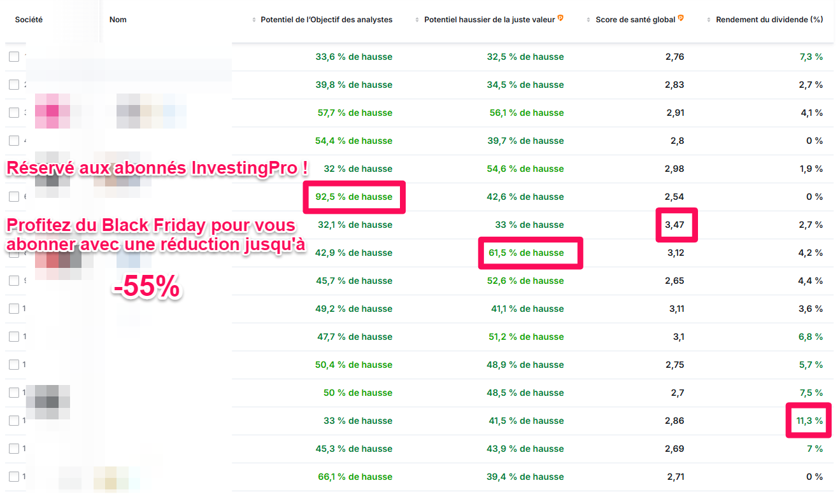Click the 7,3 % dividend yield value
Screen dimensions: 840x504
(x=811, y=57)
